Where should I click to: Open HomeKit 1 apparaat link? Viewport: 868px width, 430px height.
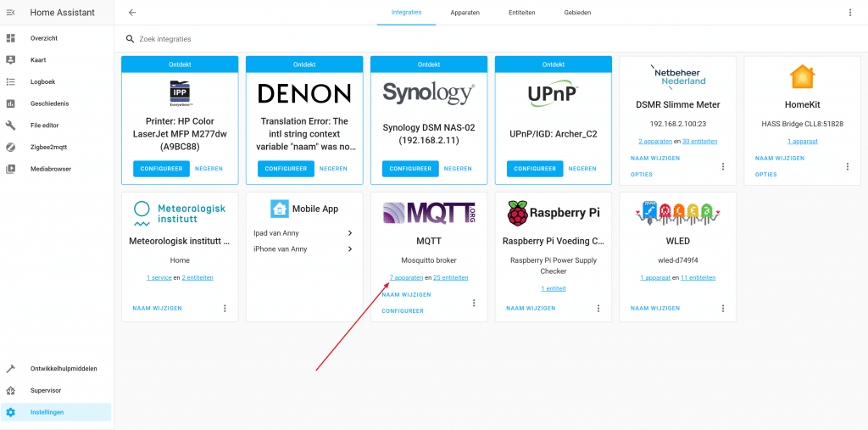(x=802, y=142)
